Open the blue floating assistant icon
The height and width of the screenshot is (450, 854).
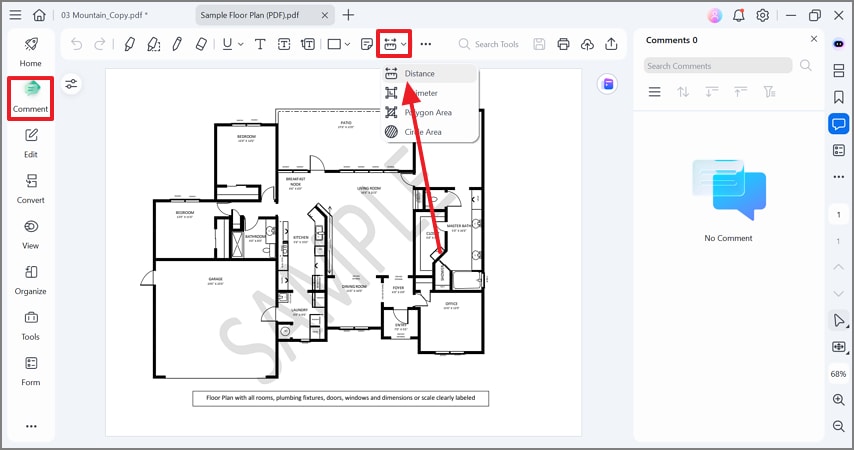click(607, 84)
